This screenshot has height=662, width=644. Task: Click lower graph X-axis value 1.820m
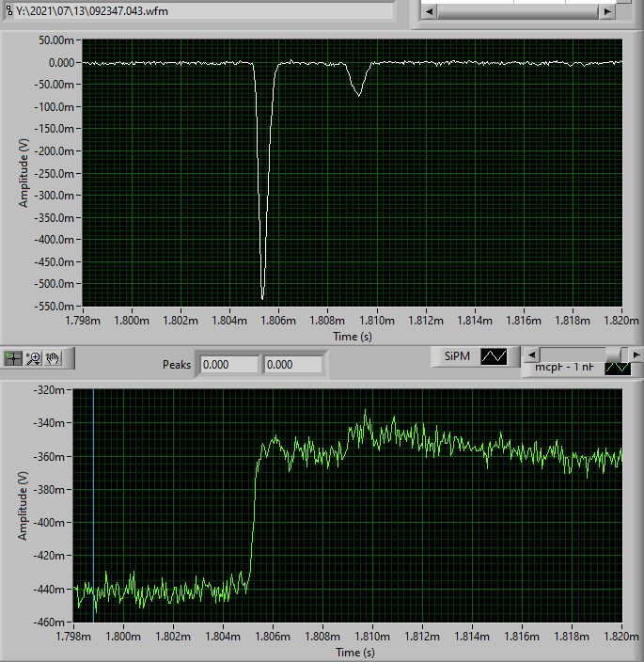(621, 636)
